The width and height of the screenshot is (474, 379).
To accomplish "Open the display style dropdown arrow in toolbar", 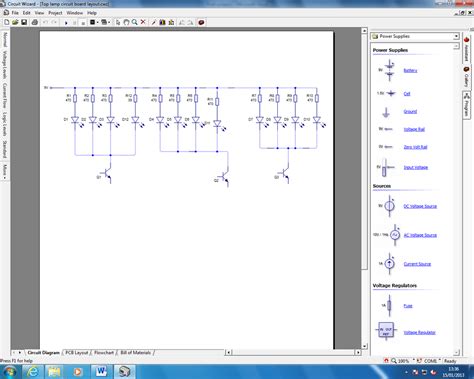I will point(98,22).
